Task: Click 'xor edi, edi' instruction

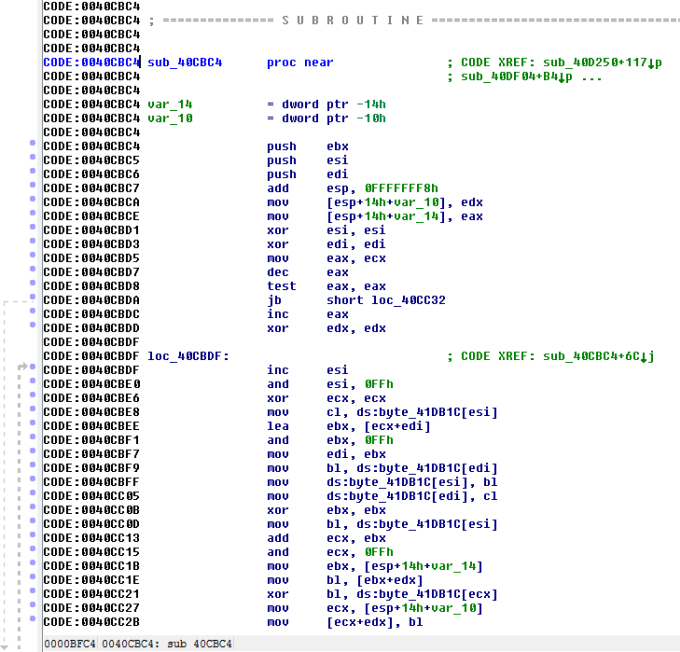Action: point(326,244)
